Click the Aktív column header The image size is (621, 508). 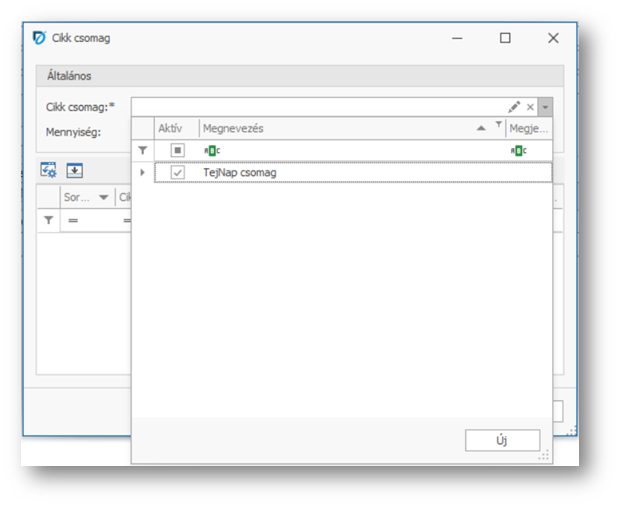tap(171, 129)
